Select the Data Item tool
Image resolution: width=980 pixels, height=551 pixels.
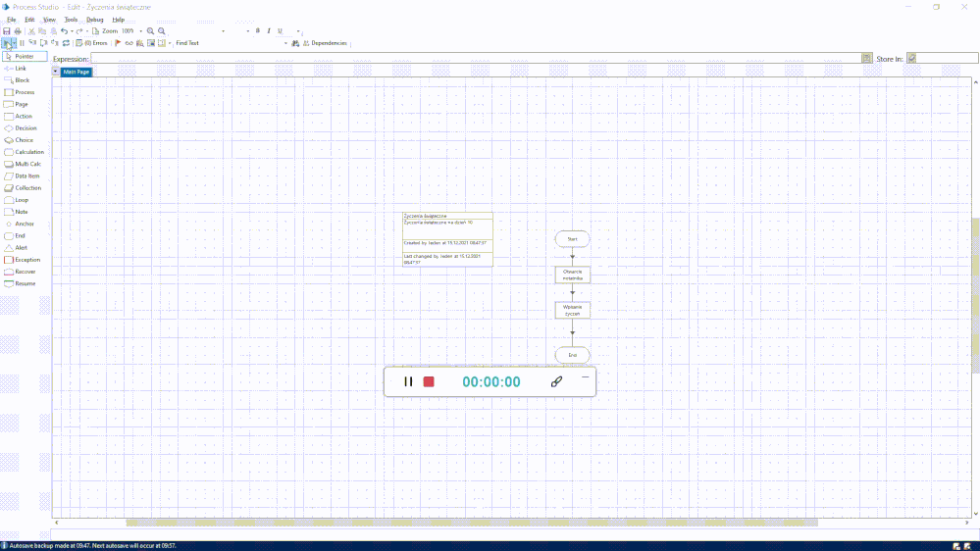point(26,176)
